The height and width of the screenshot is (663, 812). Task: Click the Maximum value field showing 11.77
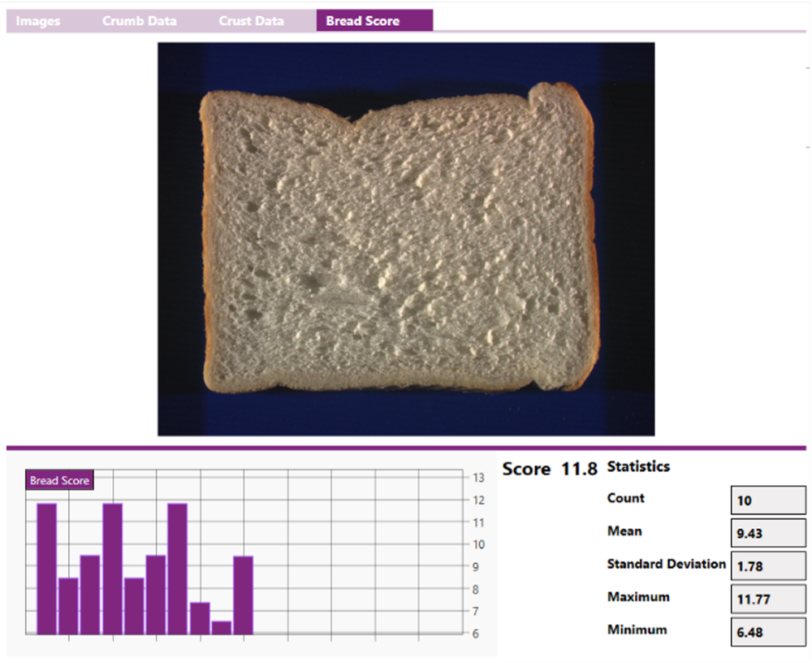pyautogui.click(x=767, y=598)
